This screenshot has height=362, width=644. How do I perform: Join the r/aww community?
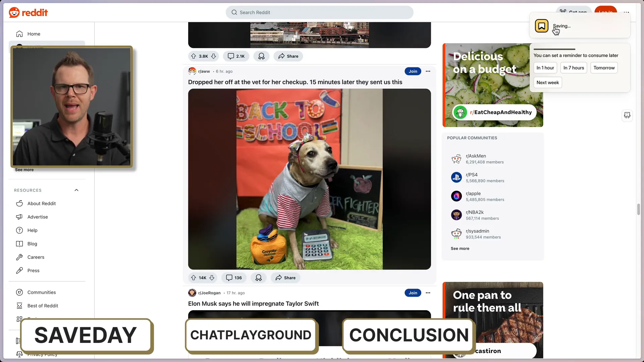click(413, 71)
